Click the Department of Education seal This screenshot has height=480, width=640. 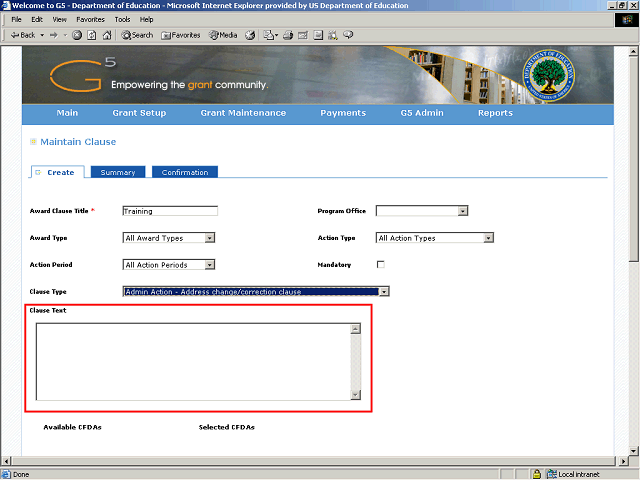[549, 76]
